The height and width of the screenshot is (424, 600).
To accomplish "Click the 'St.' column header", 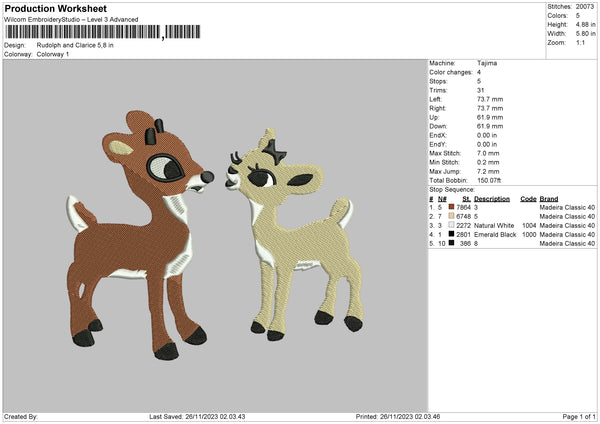I will pos(466,199).
